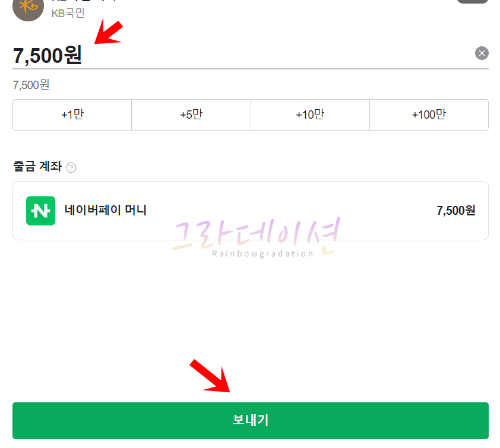Tap the +100만 quick amount button
The height and width of the screenshot is (448, 500).
pyautogui.click(x=429, y=115)
